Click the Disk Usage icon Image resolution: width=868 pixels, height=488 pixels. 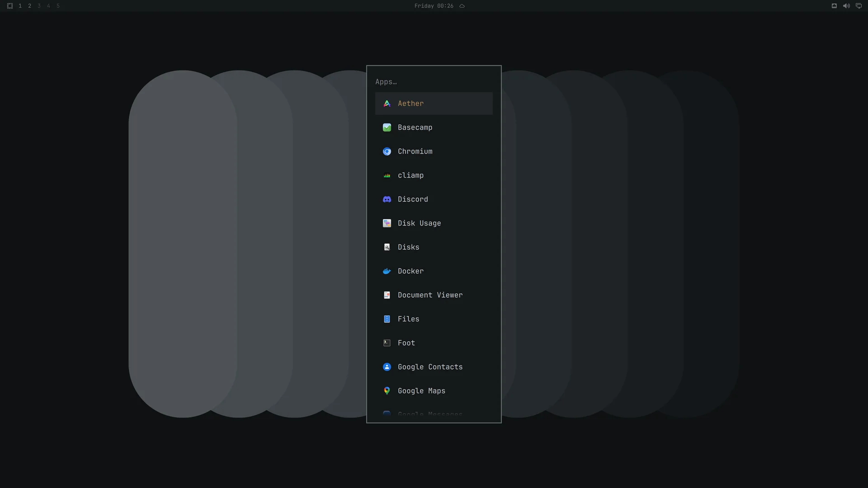(387, 223)
